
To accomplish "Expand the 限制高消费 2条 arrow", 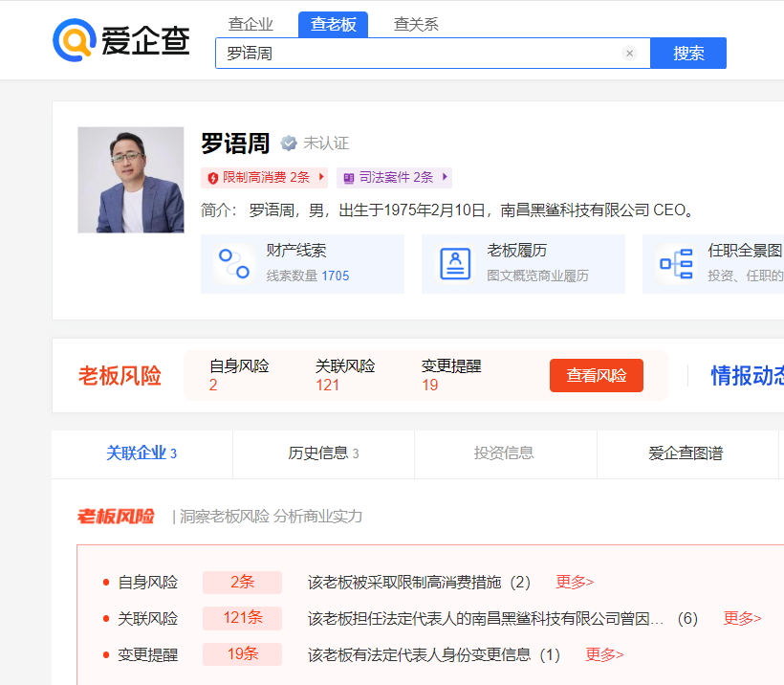I will (321, 177).
